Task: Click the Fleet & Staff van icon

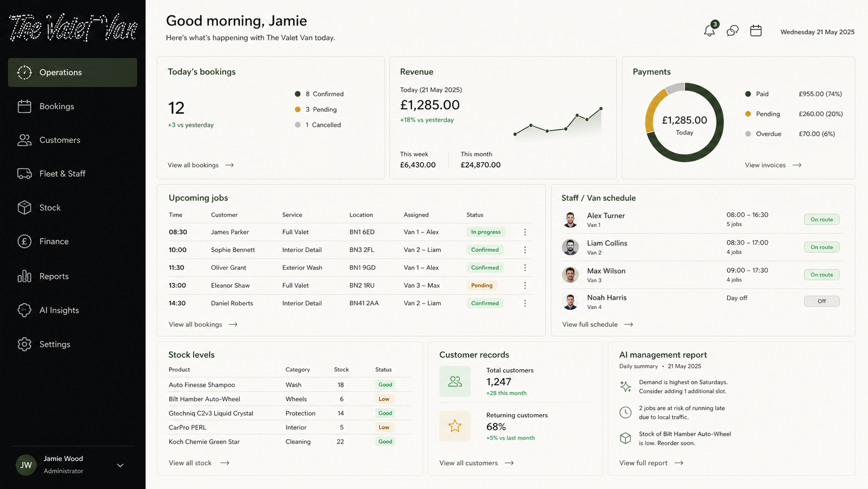Action: (24, 174)
